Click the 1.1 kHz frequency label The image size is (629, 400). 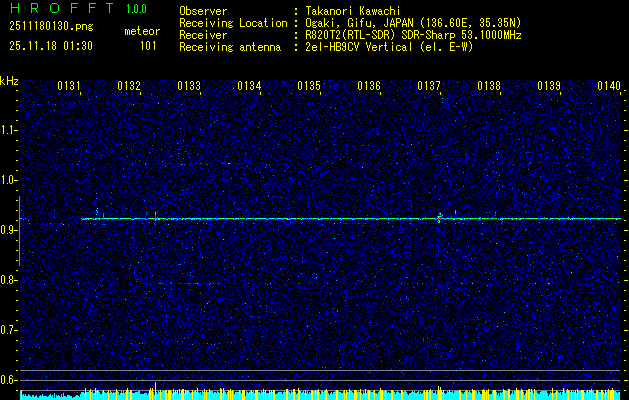coord(8,130)
